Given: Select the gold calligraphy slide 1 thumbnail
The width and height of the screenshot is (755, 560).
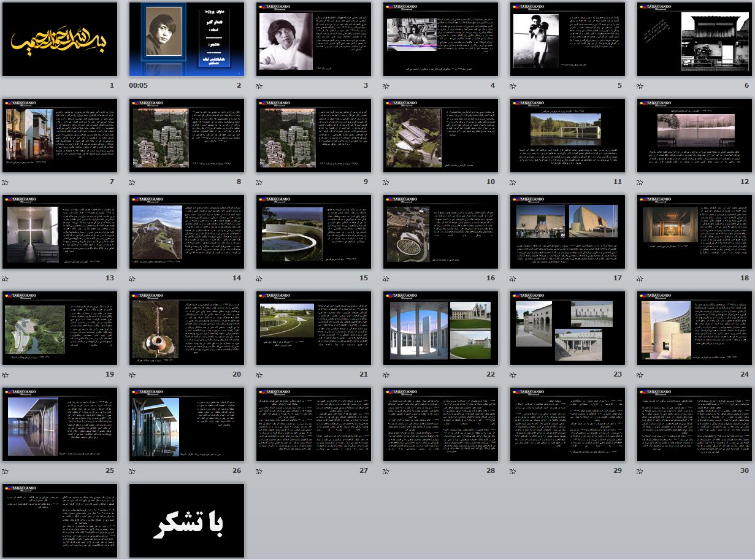Looking at the screenshot, I should [x=59, y=39].
